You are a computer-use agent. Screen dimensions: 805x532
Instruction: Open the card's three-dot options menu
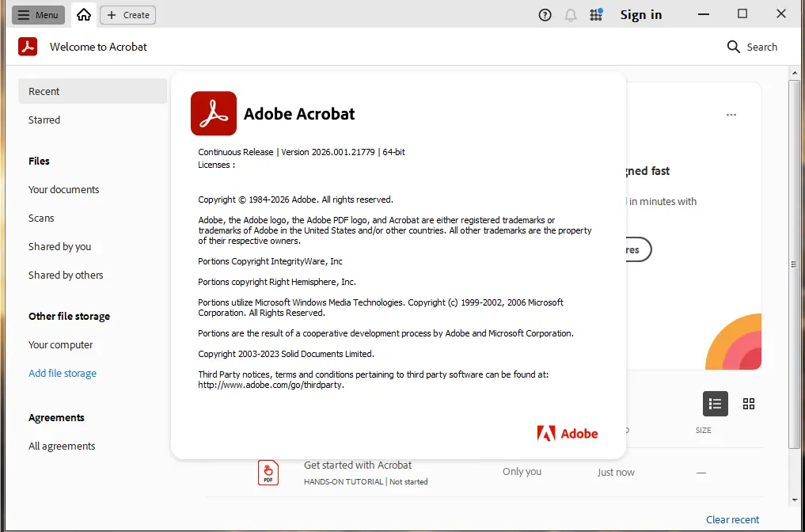[731, 115]
